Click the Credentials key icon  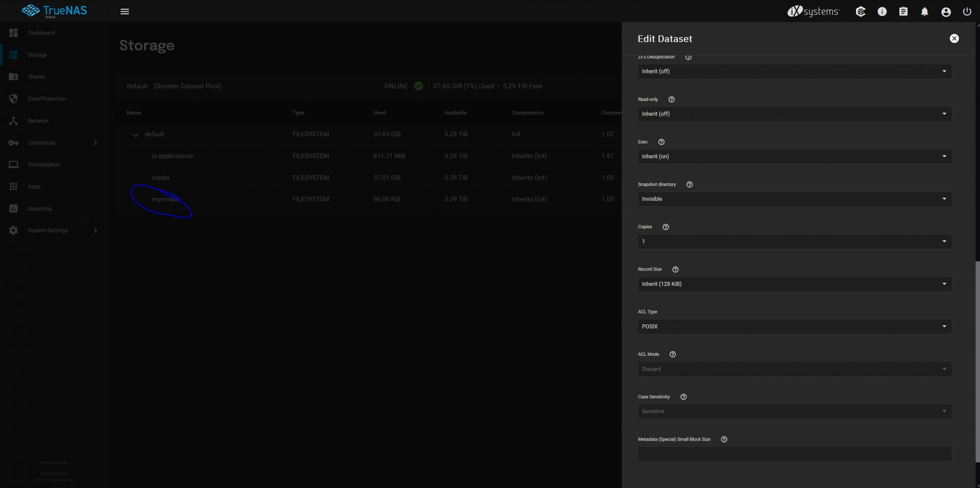point(13,142)
